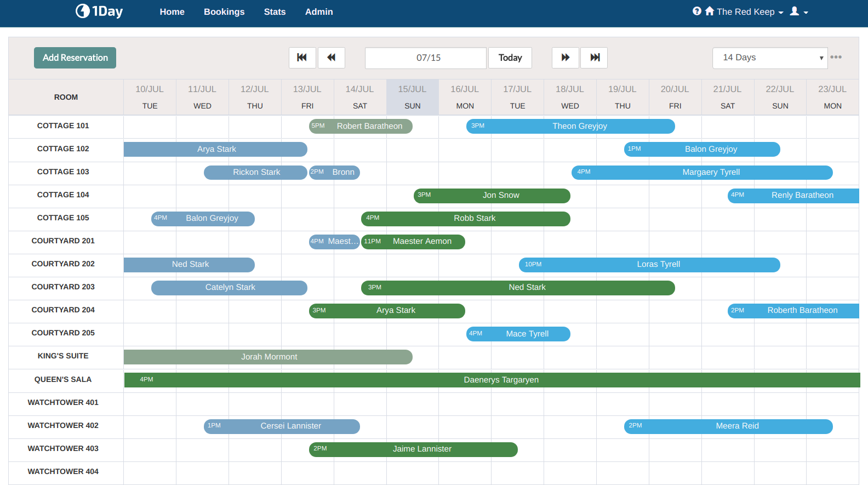Open Daenerys Targaryen's Queen's Sala reservation
The image size is (868, 485).
point(501,380)
